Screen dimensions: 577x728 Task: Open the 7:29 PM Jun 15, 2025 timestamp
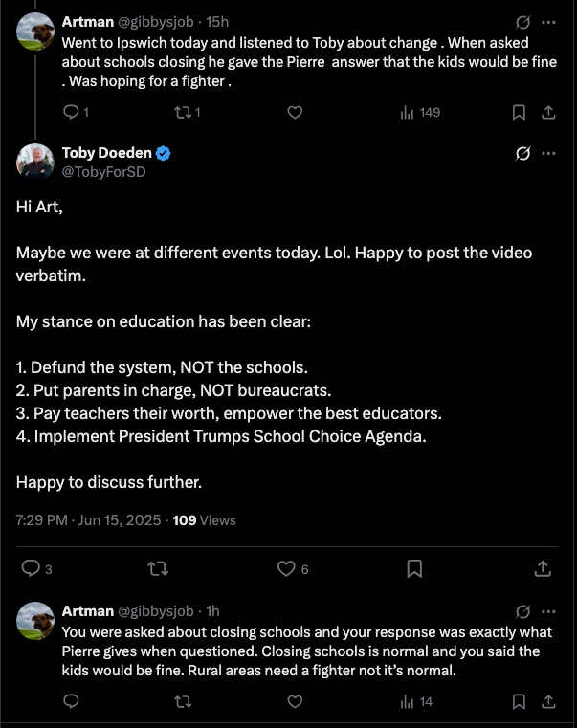click(88, 520)
